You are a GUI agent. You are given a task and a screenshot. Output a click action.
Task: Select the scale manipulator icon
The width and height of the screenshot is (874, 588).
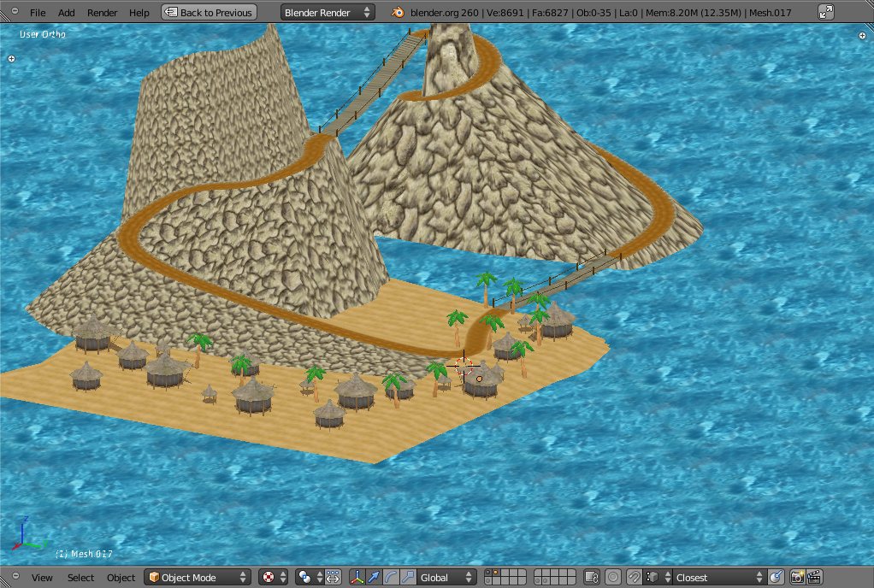(x=409, y=578)
